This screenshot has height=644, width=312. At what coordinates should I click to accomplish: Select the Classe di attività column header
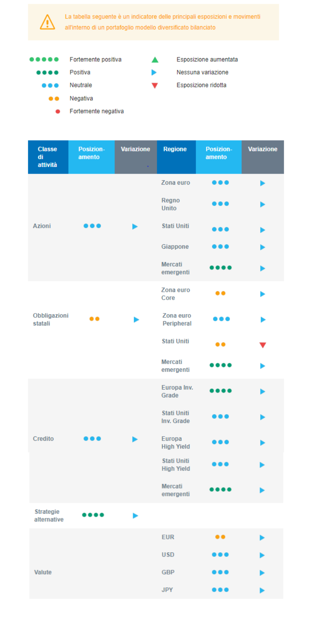point(48,157)
